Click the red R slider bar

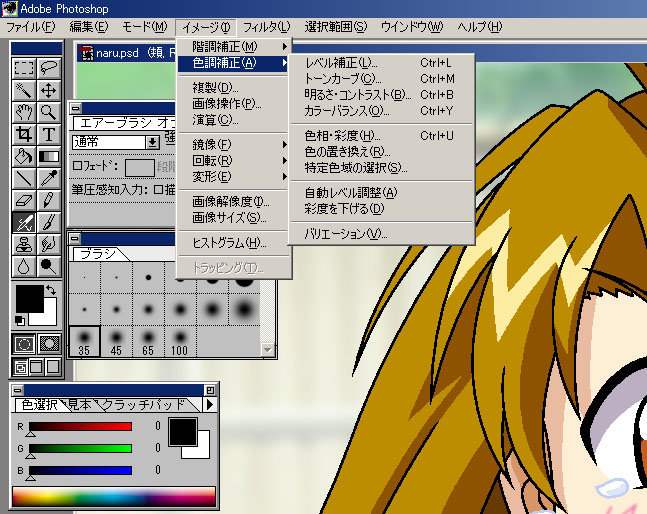pyautogui.click(x=80, y=426)
